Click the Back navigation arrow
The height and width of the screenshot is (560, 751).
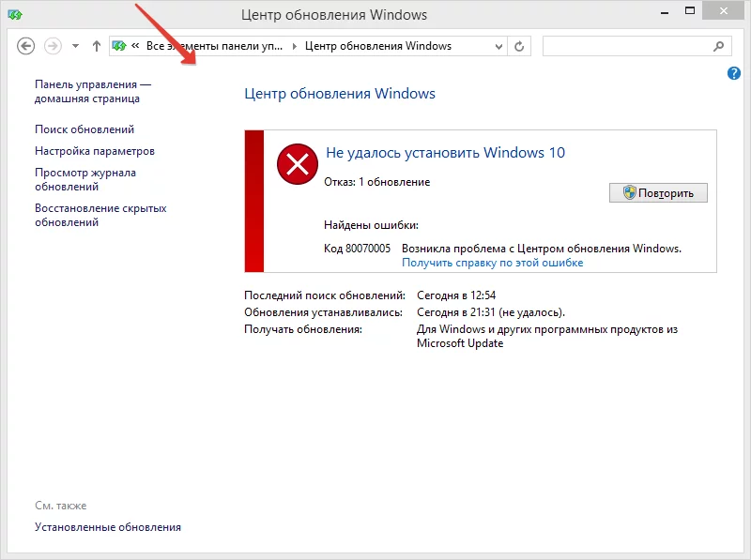coord(26,46)
